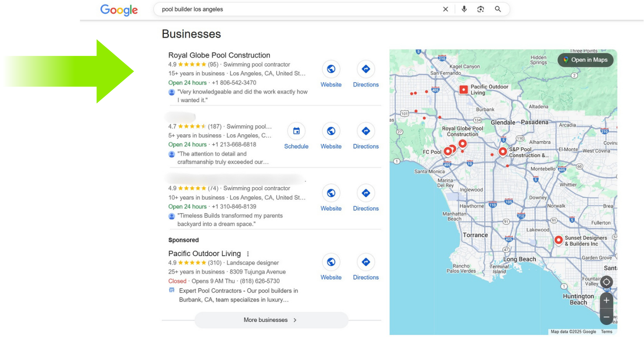Open Google Lens image search

coord(481,9)
